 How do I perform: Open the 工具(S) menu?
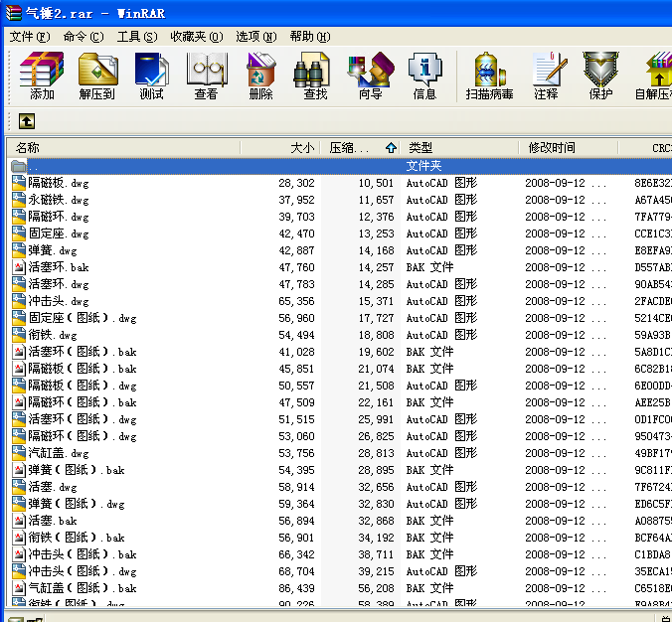137,37
